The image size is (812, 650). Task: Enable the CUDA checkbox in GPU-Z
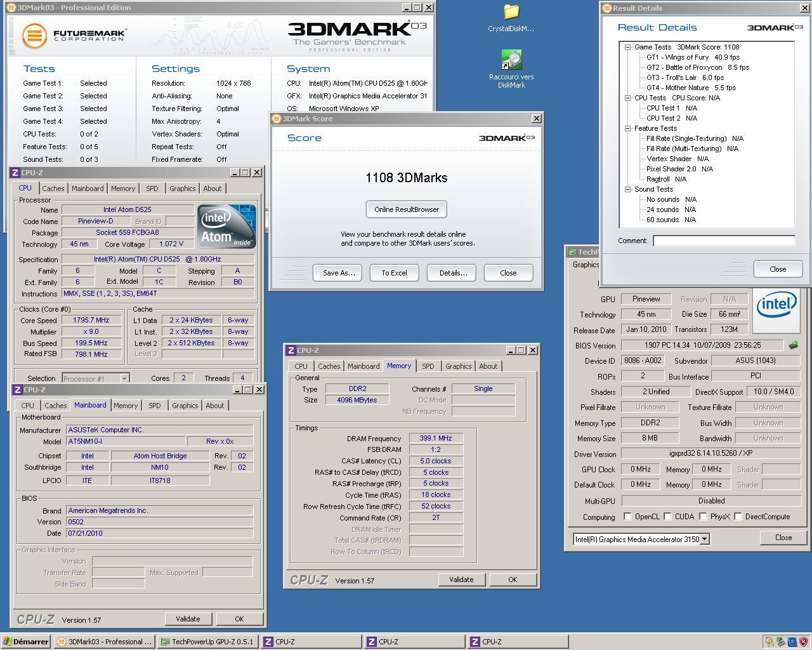pos(668,517)
